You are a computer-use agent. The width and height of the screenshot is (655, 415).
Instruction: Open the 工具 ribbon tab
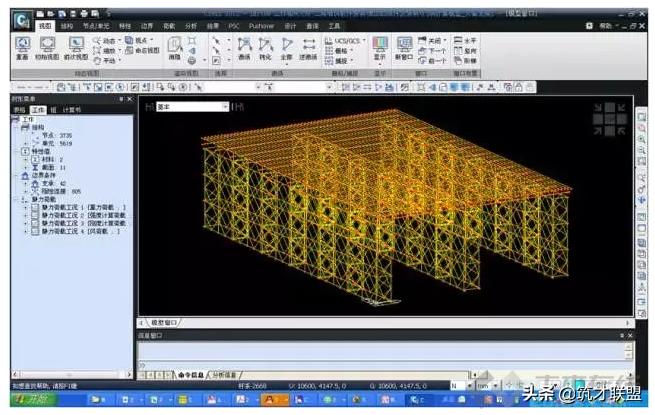[334, 26]
